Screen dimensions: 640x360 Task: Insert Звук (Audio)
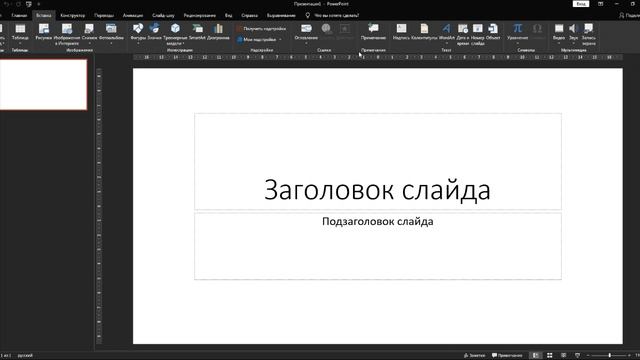573,33
